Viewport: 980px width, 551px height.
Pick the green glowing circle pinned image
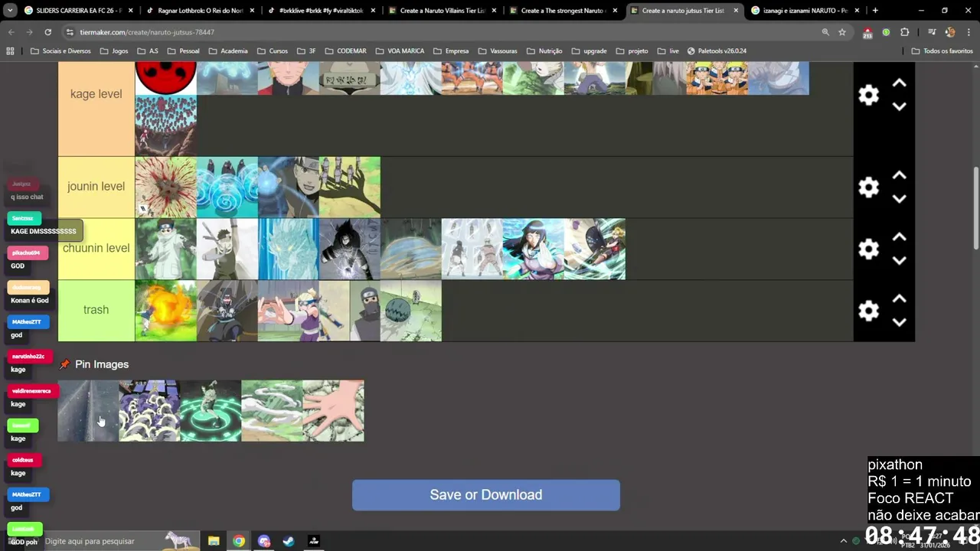(211, 411)
